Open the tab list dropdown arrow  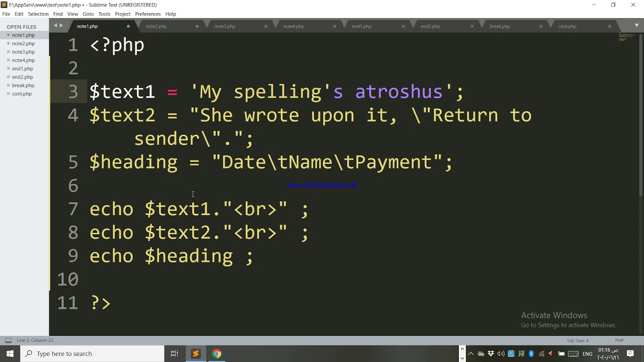click(636, 26)
